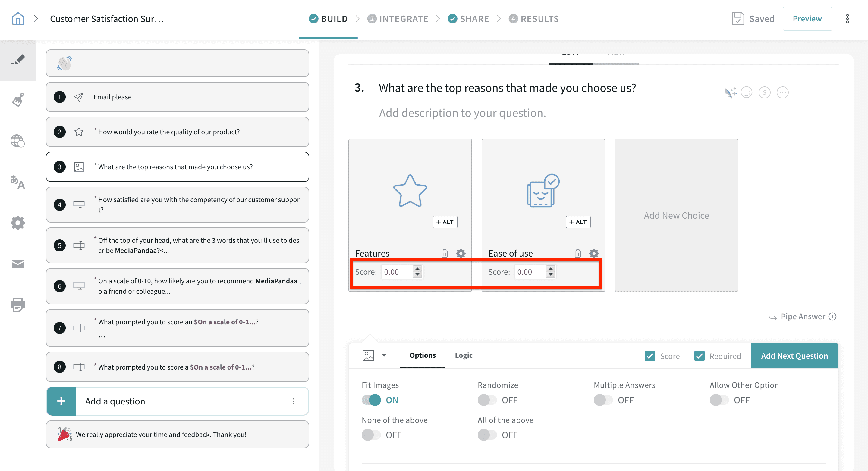Increase the Features score with up arrow
Screen dimensions: 868x471
(417, 269)
